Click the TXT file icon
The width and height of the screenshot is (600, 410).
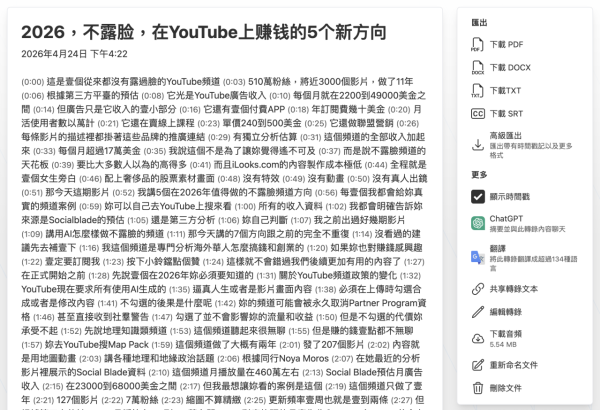click(478, 91)
